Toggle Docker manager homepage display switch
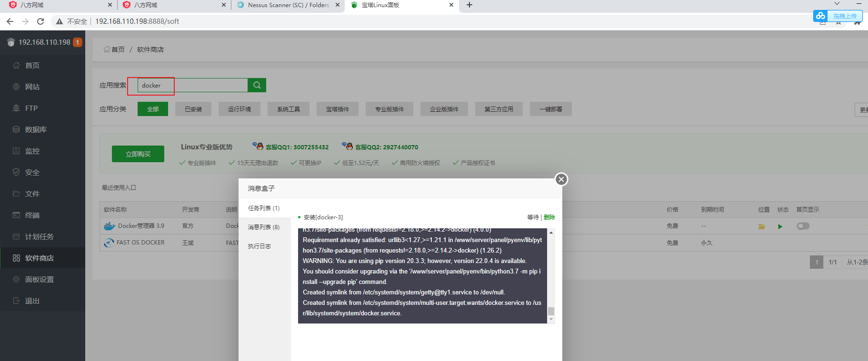 click(803, 226)
